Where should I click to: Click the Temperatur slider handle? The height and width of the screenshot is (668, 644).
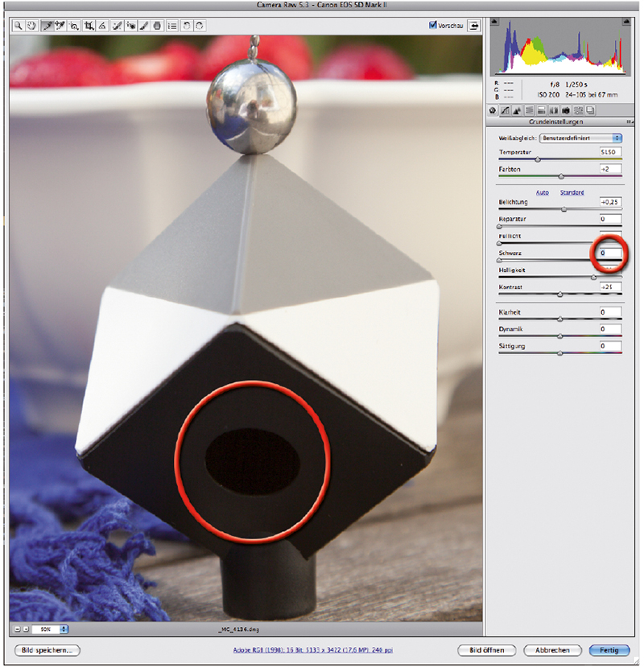538,159
